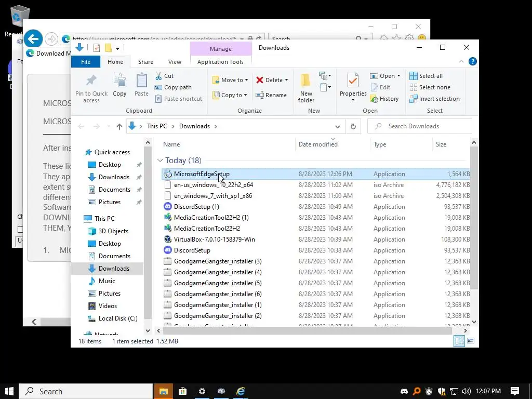The image size is (532, 399).
Task: Click the volume icon in system tray
Action: coord(467,391)
